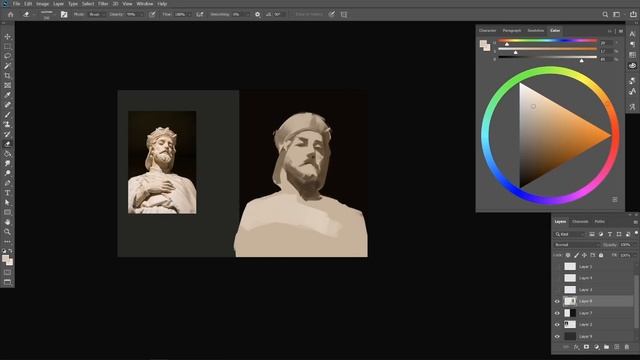
Task: Switch to the Channels tab
Action: (x=580, y=222)
